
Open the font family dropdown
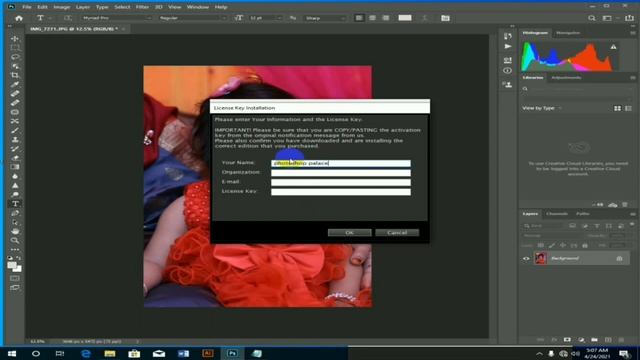coord(116,18)
